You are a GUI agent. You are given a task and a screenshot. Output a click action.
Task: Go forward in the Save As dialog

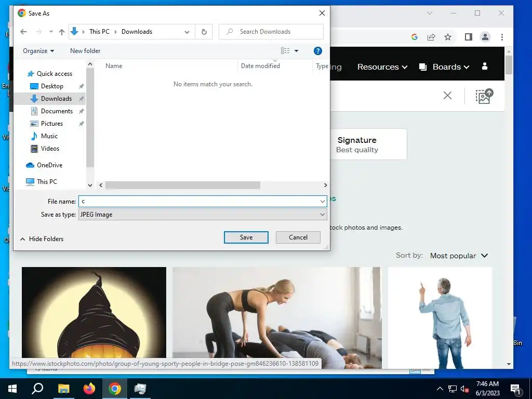point(39,32)
